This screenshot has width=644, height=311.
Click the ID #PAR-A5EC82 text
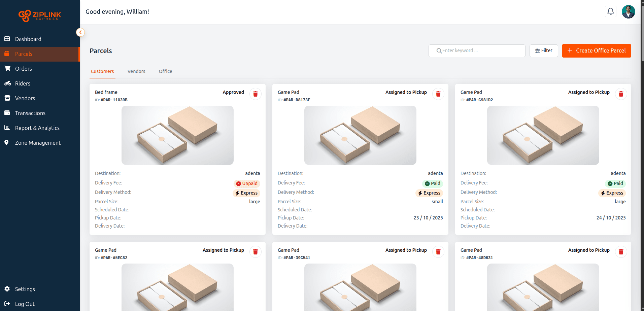111,258
